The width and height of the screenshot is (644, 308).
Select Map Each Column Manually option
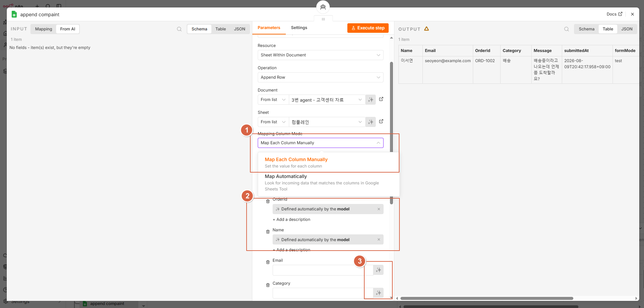[328, 162]
